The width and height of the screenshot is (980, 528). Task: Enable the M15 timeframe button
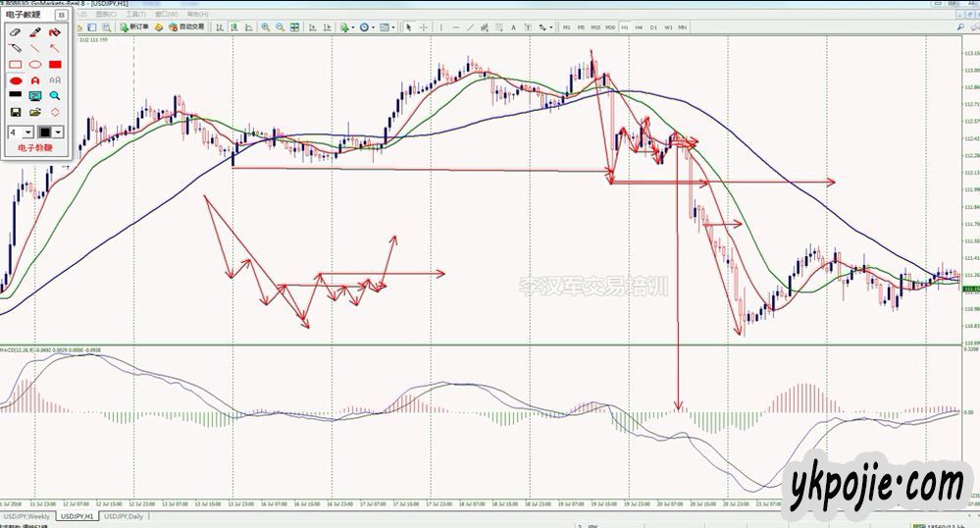click(x=595, y=27)
